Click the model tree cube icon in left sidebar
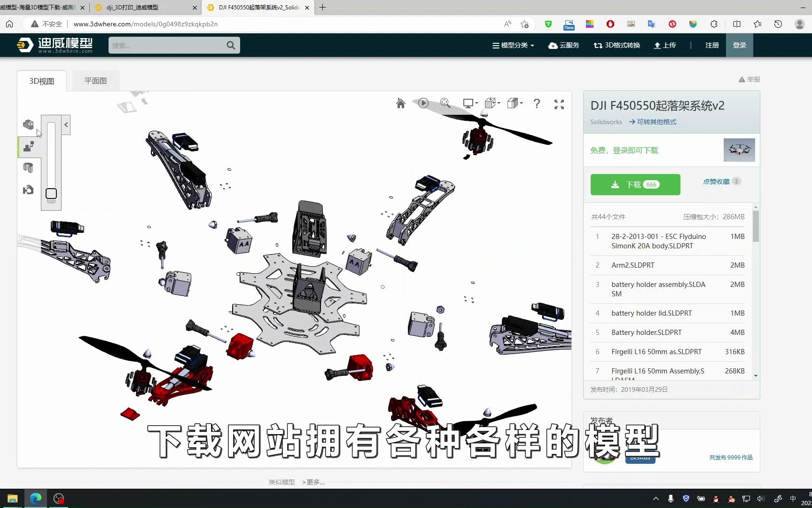The image size is (812, 508). pyautogui.click(x=28, y=125)
